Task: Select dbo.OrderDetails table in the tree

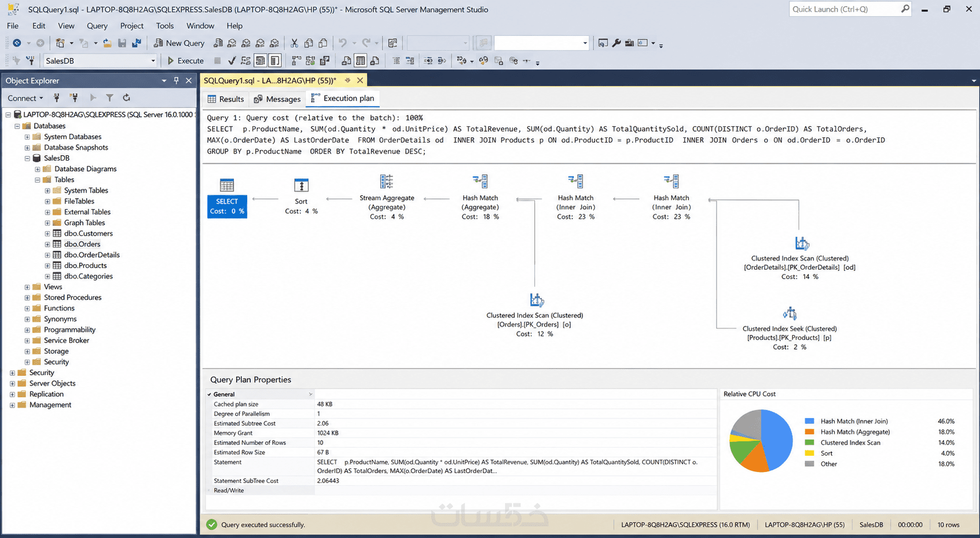Action: [92, 255]
